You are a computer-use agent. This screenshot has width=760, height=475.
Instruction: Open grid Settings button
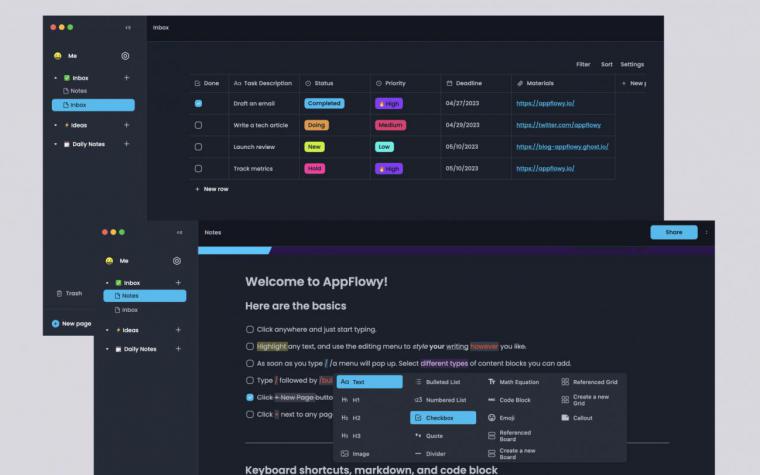(632, 64)
